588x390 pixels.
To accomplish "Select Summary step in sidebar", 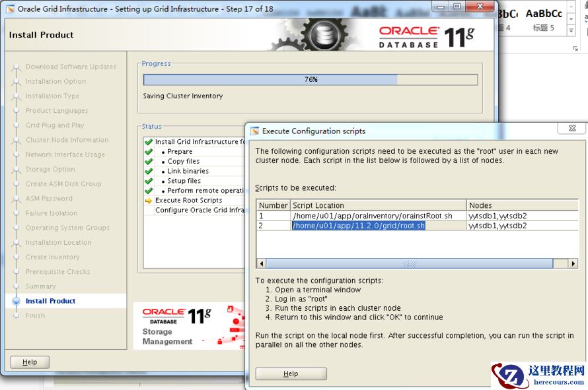I will point(40,286).
